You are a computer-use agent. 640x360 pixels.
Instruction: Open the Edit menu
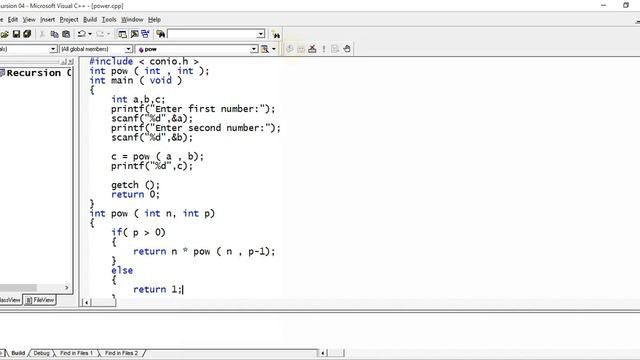pos(13,20)
